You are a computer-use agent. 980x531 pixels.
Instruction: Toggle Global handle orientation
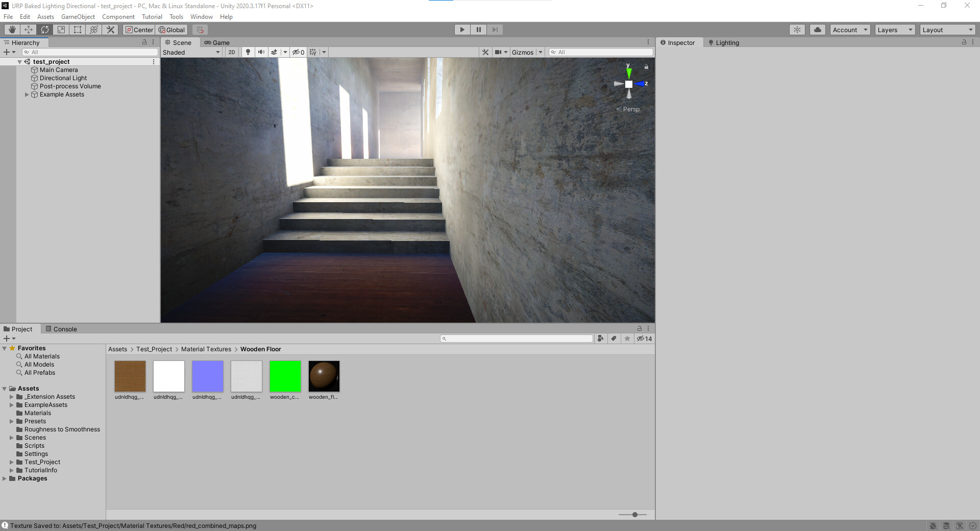pyautogui.click(x=171, y=30)
